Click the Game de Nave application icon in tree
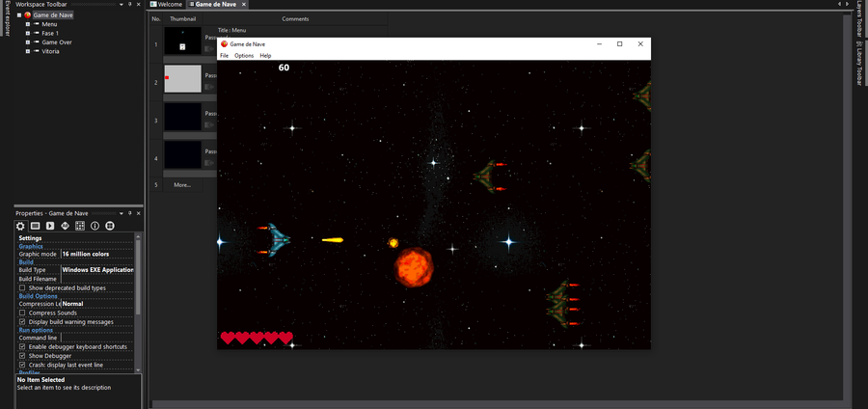This screenshot has height=409, width=868. click(x=28, y=15)
